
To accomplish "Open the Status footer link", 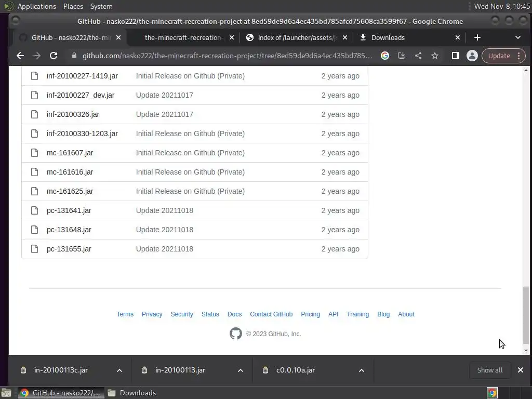I will [210, 314].
